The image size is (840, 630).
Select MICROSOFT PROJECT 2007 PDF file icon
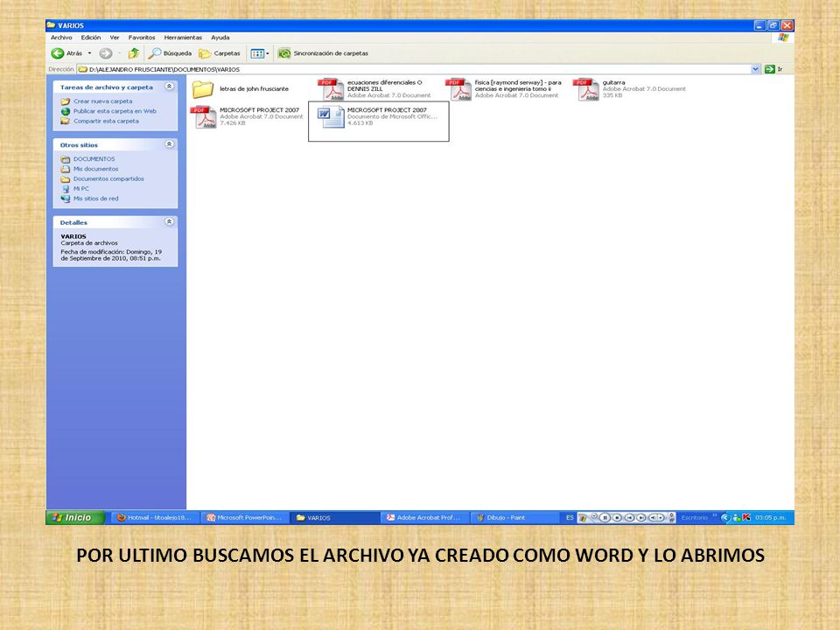(204, 117)
